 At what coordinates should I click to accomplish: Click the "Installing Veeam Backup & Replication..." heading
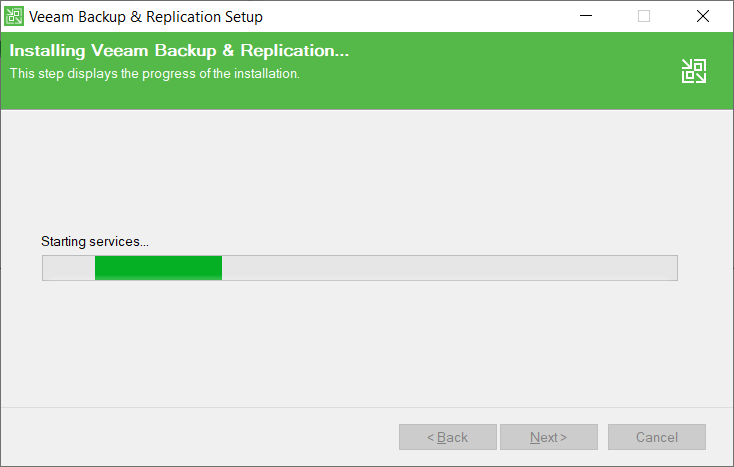[180, 51]
